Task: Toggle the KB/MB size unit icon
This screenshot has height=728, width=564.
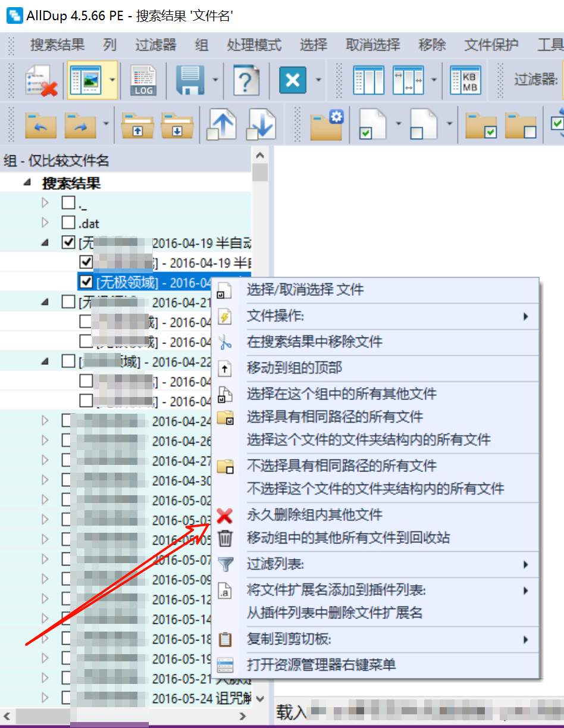Action: pos(465,80)
